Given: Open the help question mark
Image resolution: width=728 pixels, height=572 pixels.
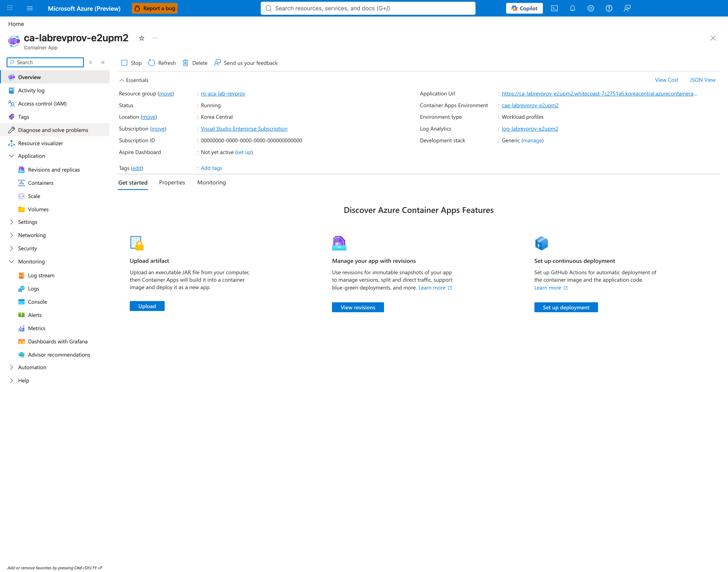Looking at the screenshot, I should pyautogui.click(x=609, y=8).
